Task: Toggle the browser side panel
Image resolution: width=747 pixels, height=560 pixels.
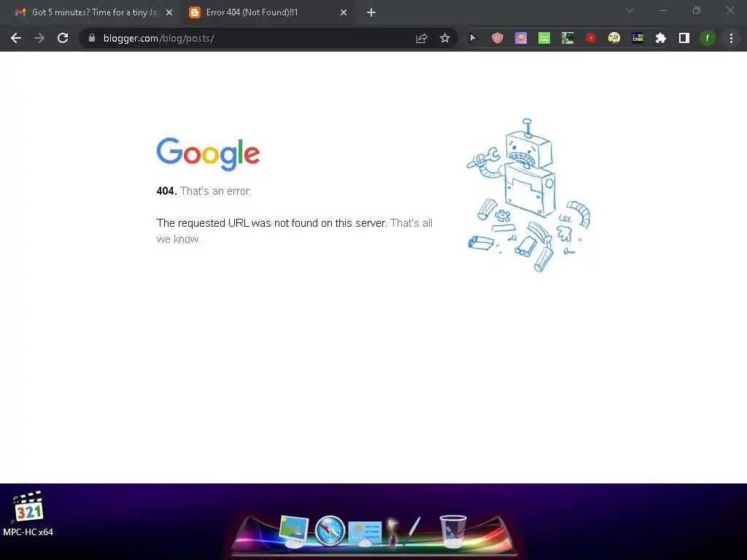Action: (x=684, y=38)
